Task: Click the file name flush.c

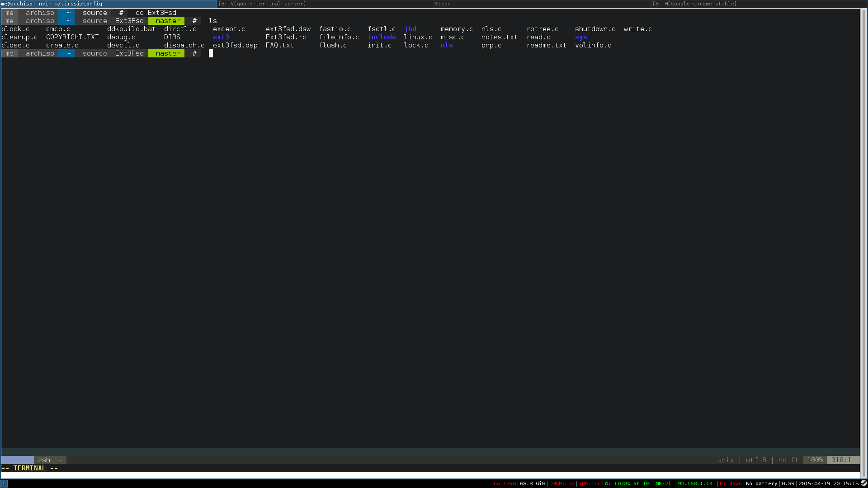Action: pos(333,45)
